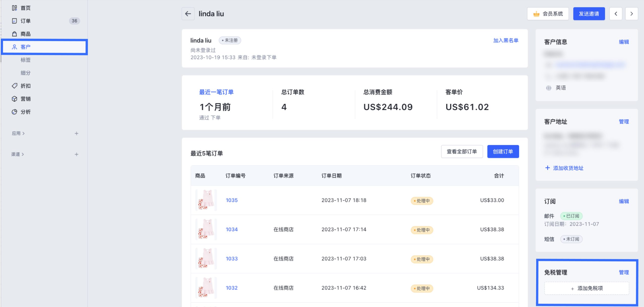Click 添加免税项 dashed box
644x307 pixels.
(x=586, y=288)
